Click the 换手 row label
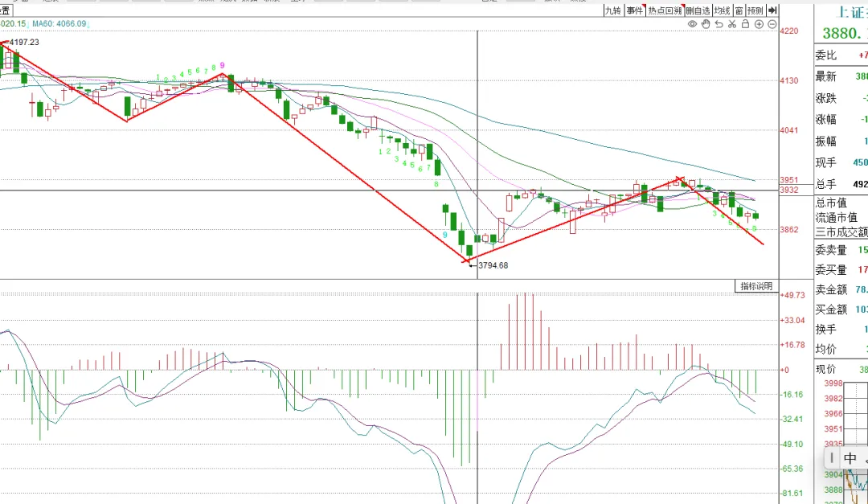This screenshot has height=504, width=868. [826, 330]
